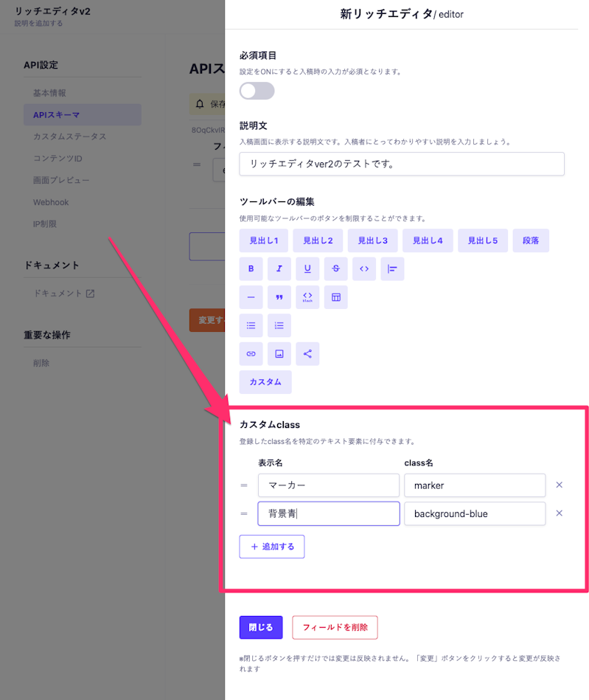Toggle 見出し3 heading toolbar button
The width and height of the screenshot is (589, 700).
click(x=372, y=240)
